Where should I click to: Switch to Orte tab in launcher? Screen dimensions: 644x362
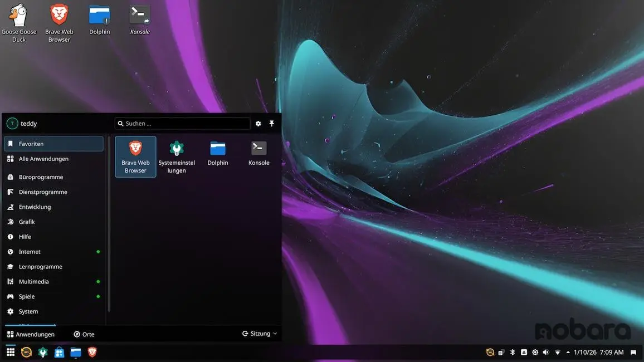pos(84,334)
